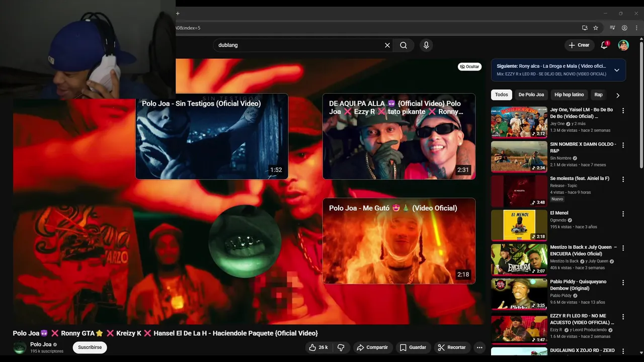The width and height of the screenshot is (644, 362).
Task: Open Ognvndo channel link
Action: click(x=558, y=220)
